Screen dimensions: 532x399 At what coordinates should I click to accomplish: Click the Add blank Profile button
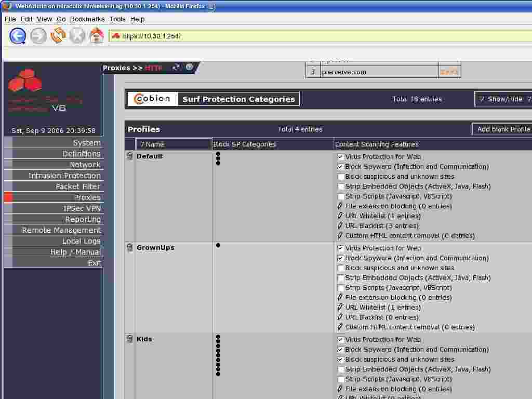pos(503,129)
